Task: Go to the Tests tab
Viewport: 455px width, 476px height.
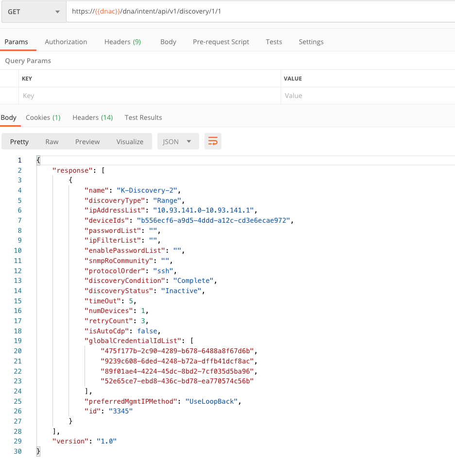Action: point(274,42)
